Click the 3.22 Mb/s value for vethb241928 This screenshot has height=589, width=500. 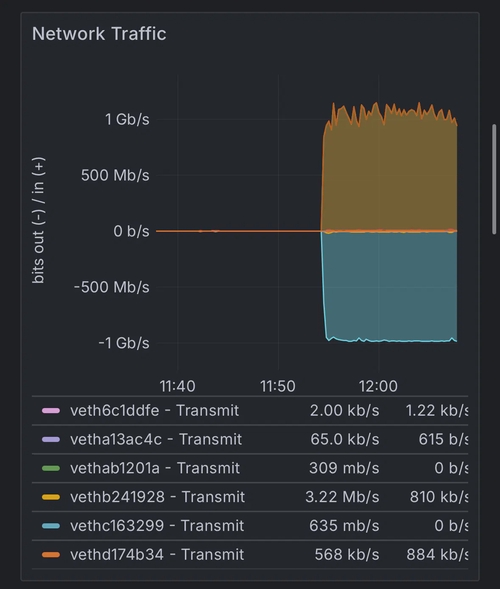point(342,497)
